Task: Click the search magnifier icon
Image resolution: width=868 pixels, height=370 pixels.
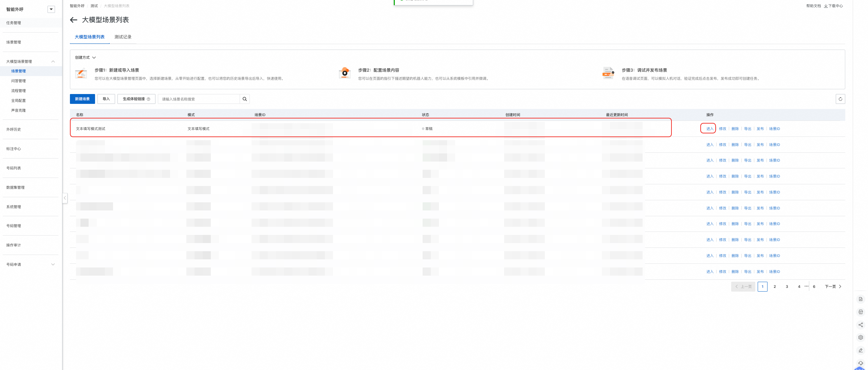Action: pos(244,99)
